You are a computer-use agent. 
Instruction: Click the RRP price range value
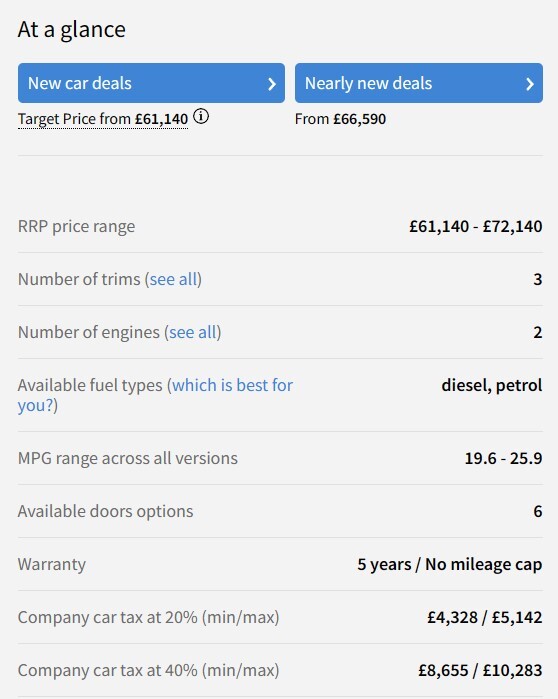pyautogui.click(x=476, y=226)
